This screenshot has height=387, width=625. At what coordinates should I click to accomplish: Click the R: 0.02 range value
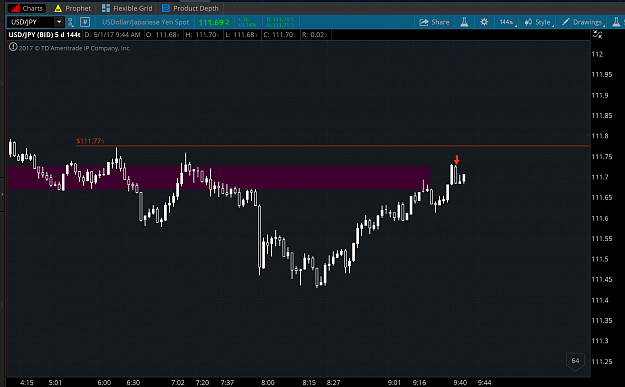coord(314,35)
